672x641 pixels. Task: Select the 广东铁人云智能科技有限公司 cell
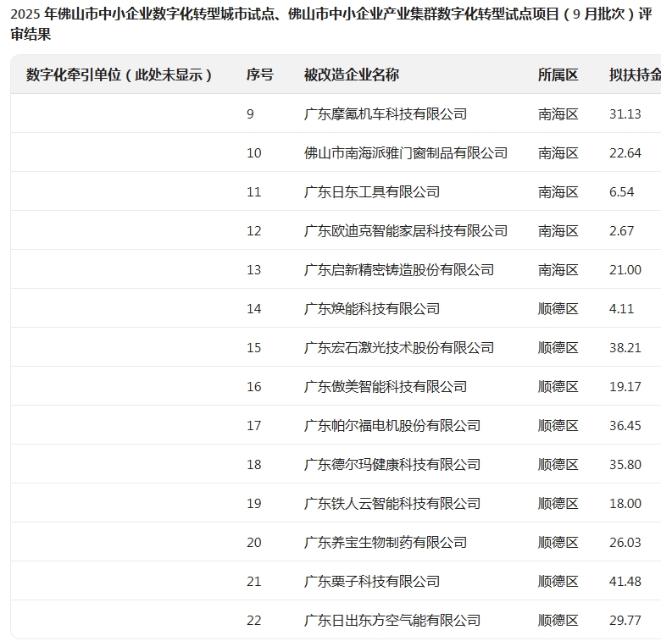(392, 503)
